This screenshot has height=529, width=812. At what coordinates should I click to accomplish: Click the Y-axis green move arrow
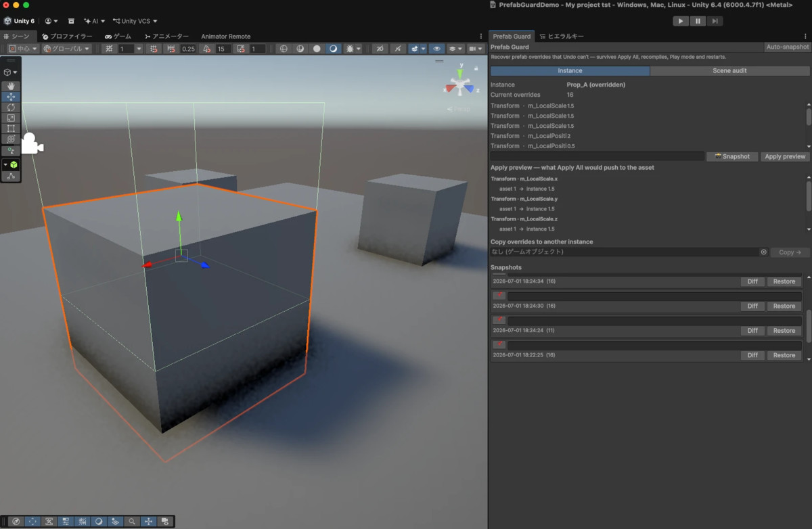click(179, 218)
